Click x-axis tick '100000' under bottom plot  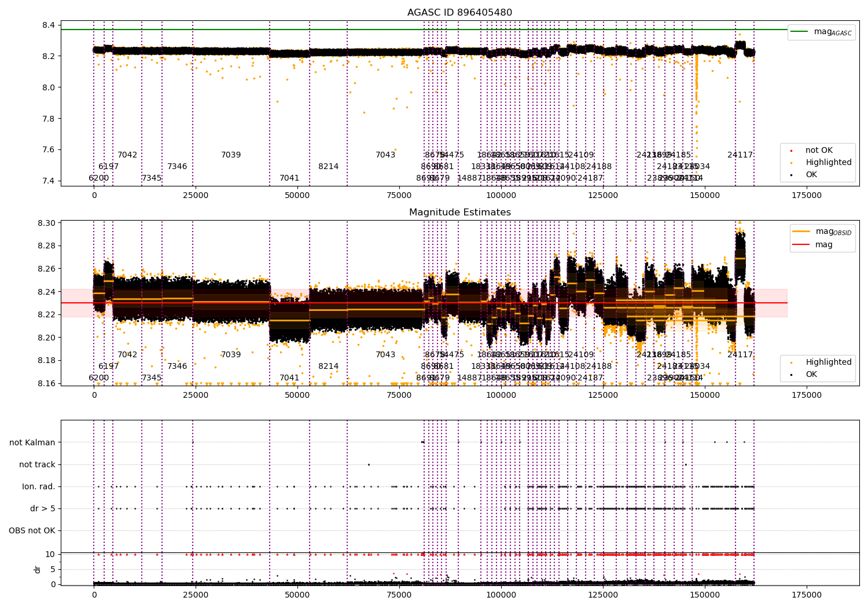click(501, 595)
